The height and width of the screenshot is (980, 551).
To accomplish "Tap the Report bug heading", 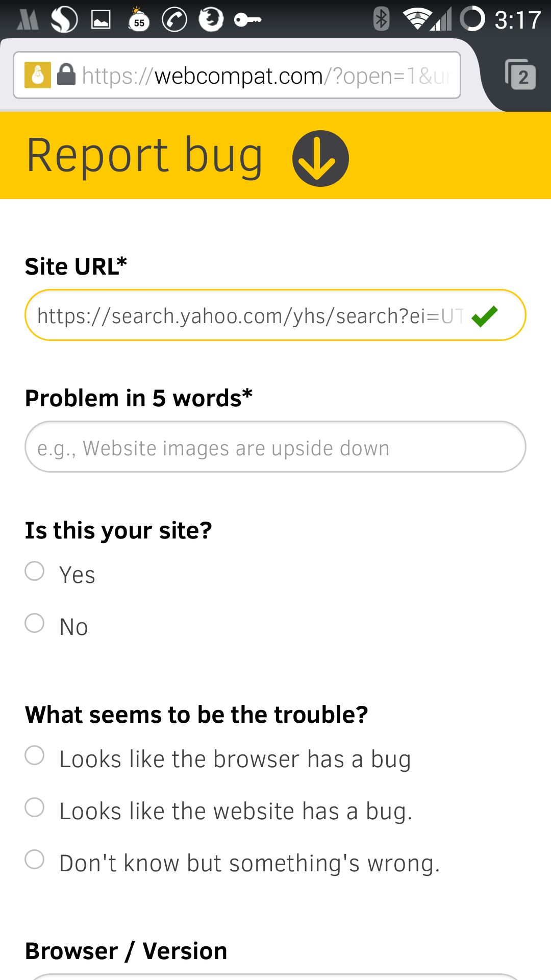I will tap(145, 155).
